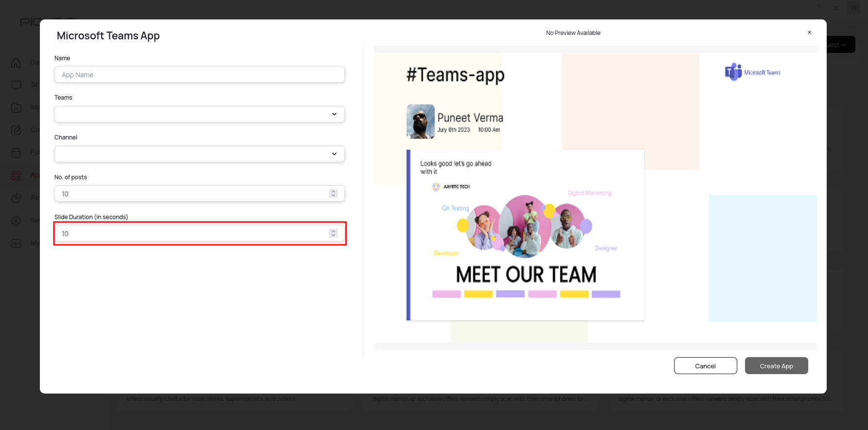Open the notifications bell icon
868x430 pixels.
coord(836,8)
